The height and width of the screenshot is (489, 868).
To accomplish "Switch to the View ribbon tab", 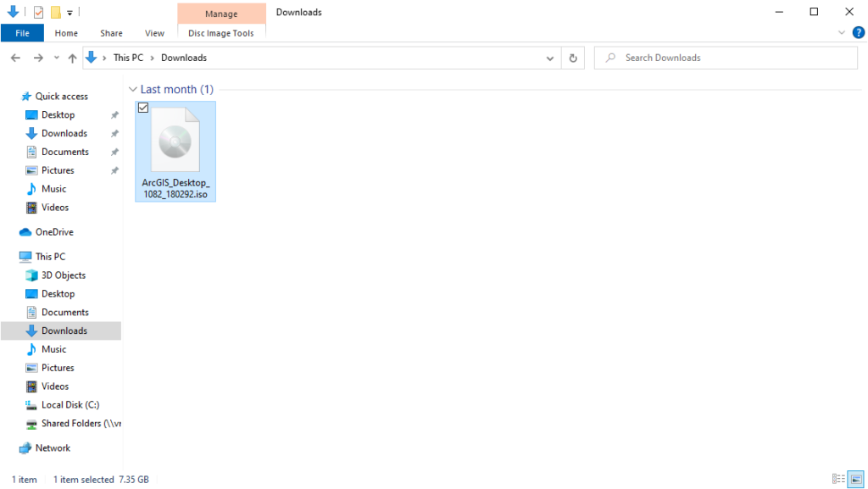I will tap(154, 33).
